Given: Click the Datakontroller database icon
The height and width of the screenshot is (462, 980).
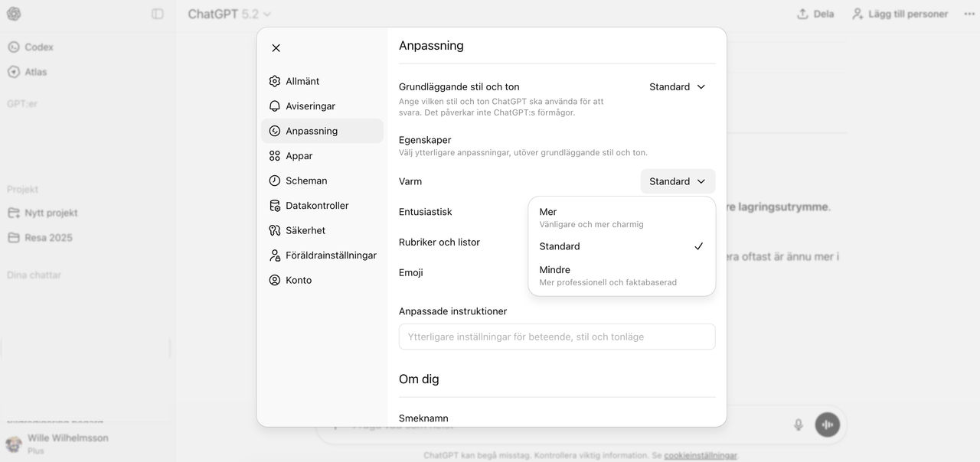Looking at the screenshot, I should [x=275, y=206].
